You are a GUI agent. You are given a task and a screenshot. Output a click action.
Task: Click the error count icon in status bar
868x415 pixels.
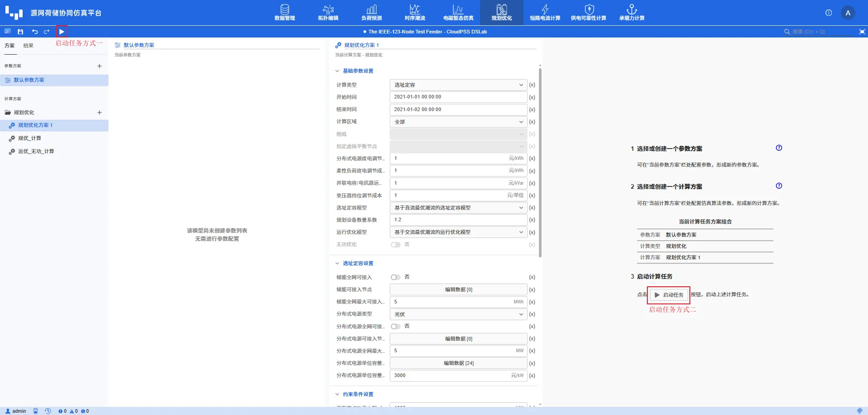62,411
